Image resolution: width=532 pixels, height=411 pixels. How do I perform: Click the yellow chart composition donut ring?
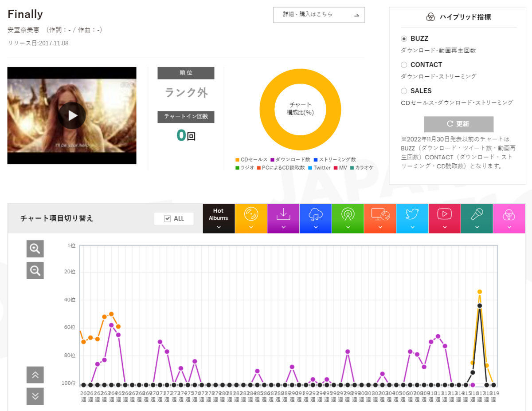click(267, 109)
